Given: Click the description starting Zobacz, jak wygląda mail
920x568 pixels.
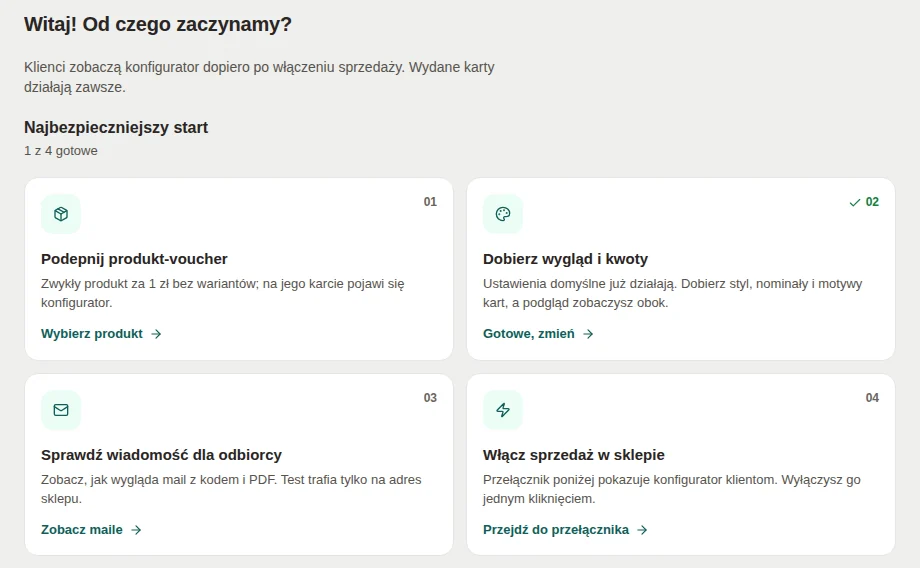Looking at the screenshot, I should click(231, 489).
